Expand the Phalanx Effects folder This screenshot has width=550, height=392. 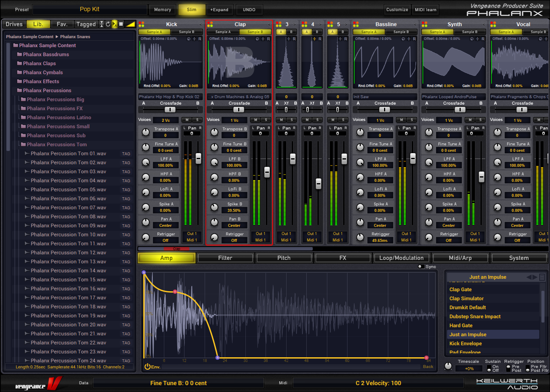(19, 81)
